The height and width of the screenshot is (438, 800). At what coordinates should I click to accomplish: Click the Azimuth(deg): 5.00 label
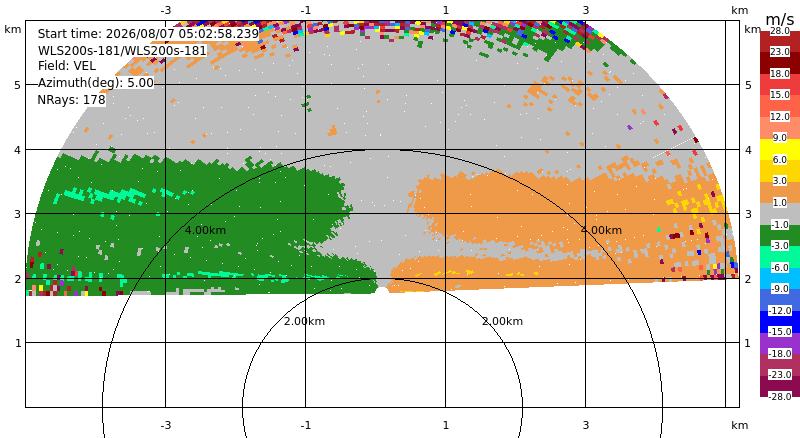coord(96,83)
